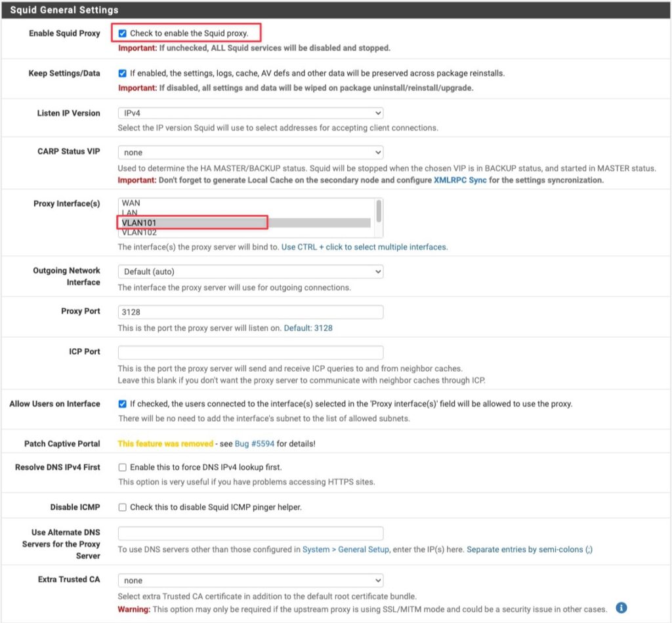Select VLAN102 in Proxy Interface list

click(244, 233)
